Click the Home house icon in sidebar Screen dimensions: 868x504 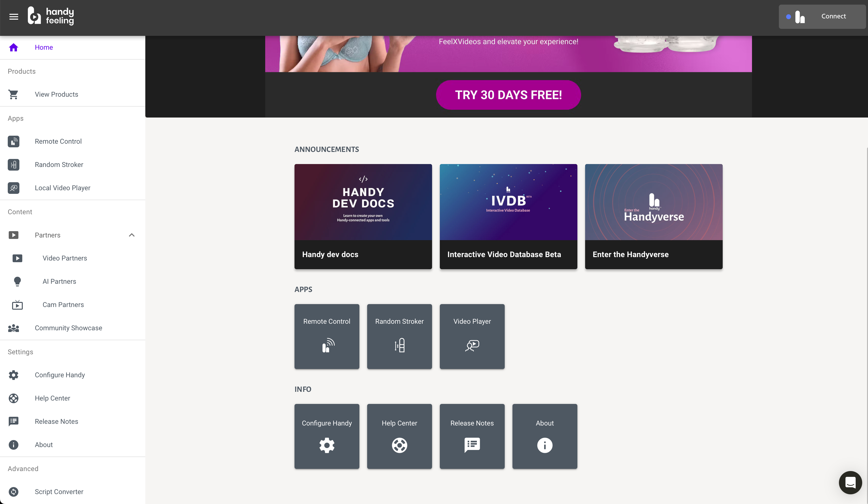(x=13, y=47)
